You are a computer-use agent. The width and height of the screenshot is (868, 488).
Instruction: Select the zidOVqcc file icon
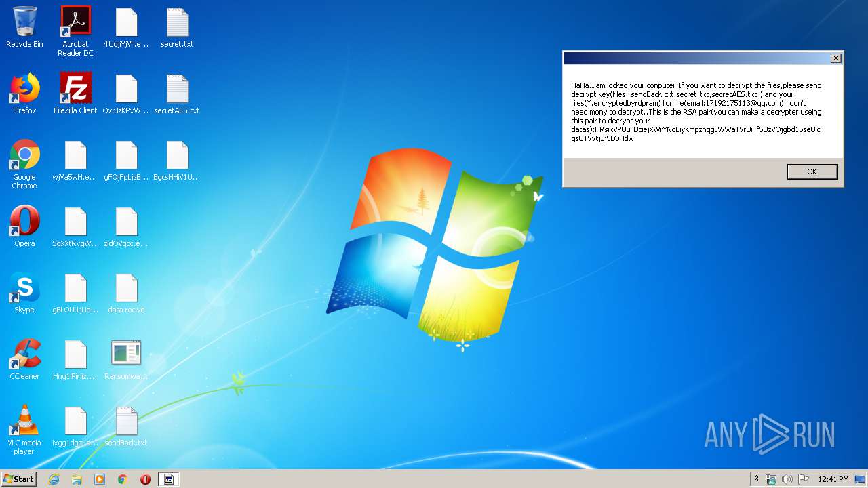126,226
